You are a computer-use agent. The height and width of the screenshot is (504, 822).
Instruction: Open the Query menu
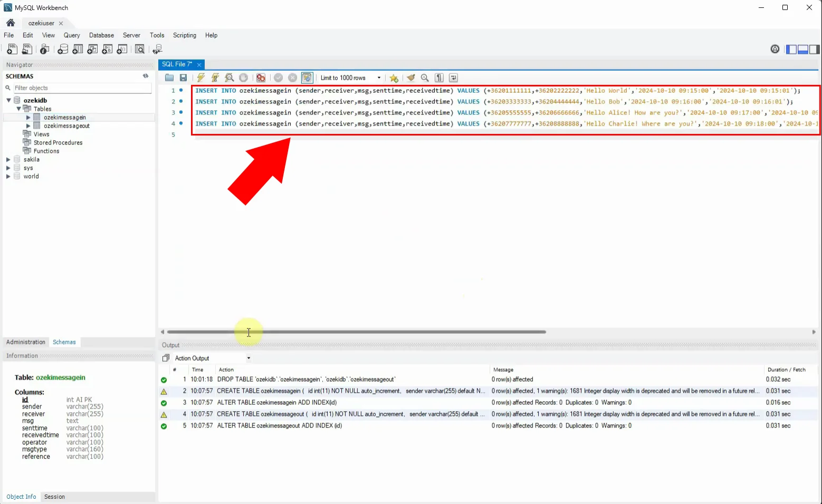(x=72, y=35)
